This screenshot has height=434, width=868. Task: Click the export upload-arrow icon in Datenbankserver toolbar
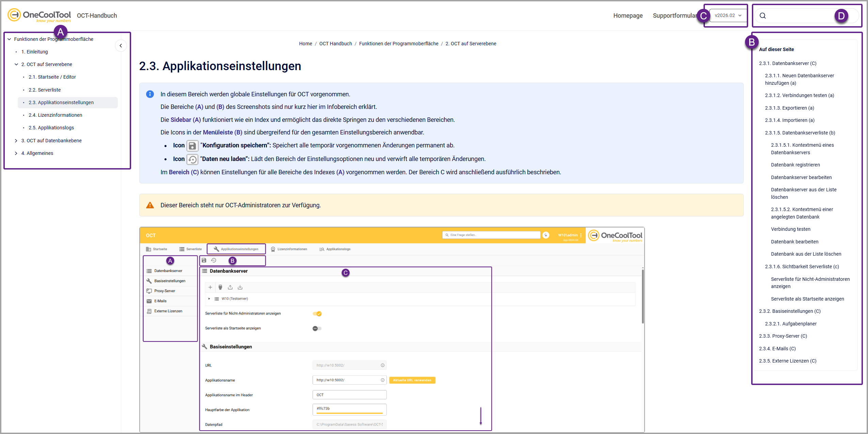[230, 287]
